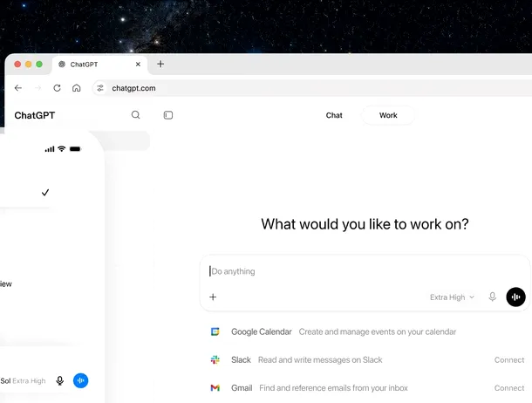Connect the Gmail integration
This screenshot has width=532, height=403.
tap(509, 388)
